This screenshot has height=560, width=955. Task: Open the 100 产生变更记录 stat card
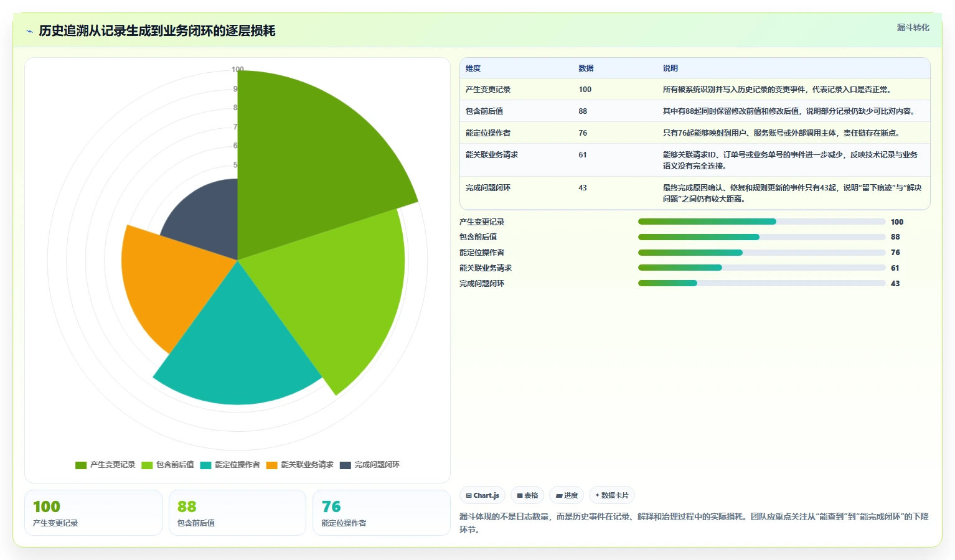coord(93,513)
